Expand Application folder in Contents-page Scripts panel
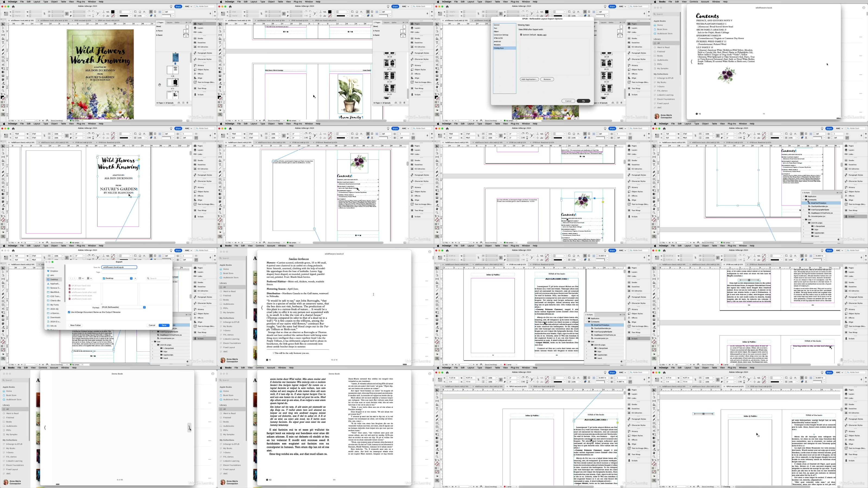868x488 pixels. tap(803, 196)
